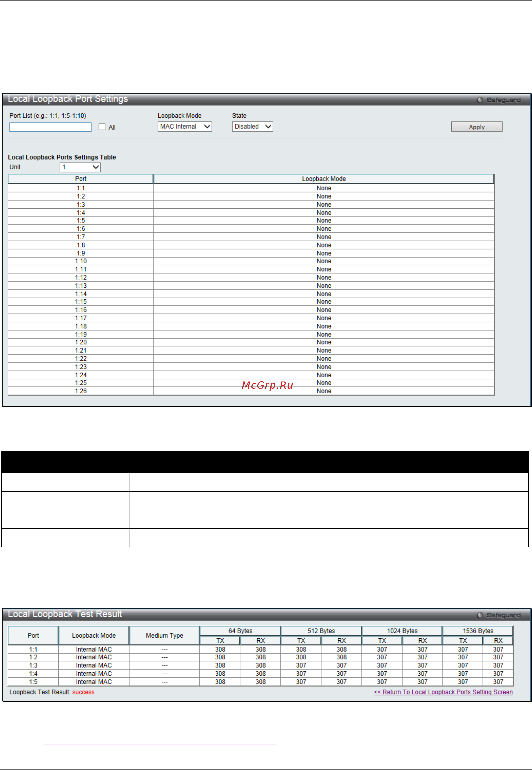The width and height of the screenshot is (532, 770).
Task: Click the Local Loopback Ports Settings Table heading
Action: point(62,157)
